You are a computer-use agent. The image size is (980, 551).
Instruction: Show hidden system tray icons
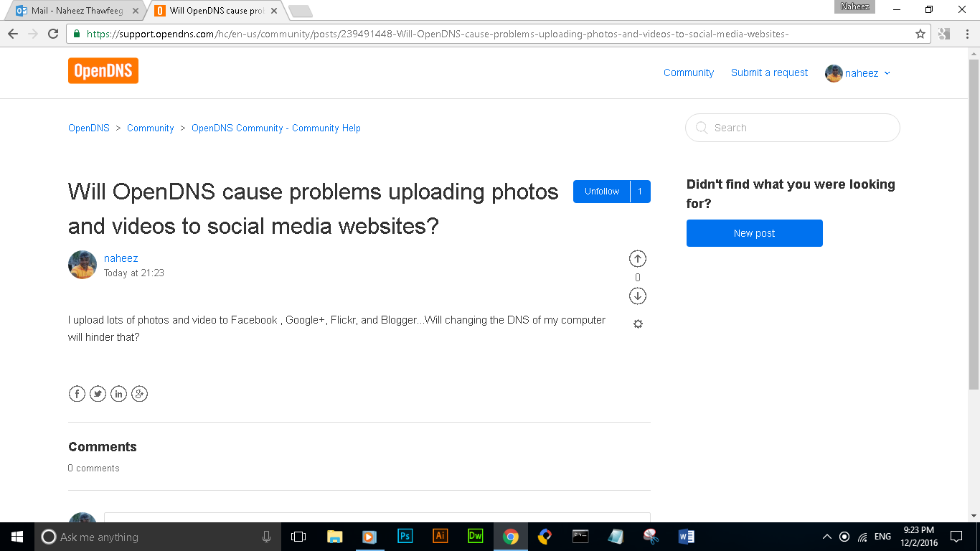point(826,537)
